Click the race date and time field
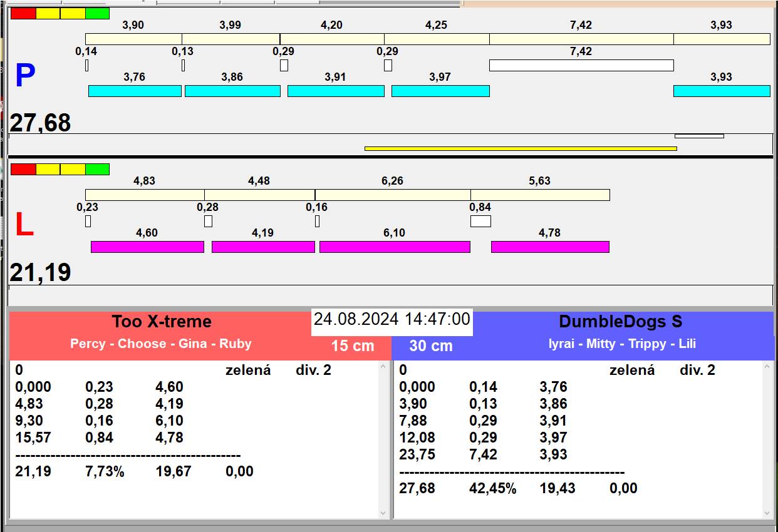The image size is (778, 532). click(392, 319)
